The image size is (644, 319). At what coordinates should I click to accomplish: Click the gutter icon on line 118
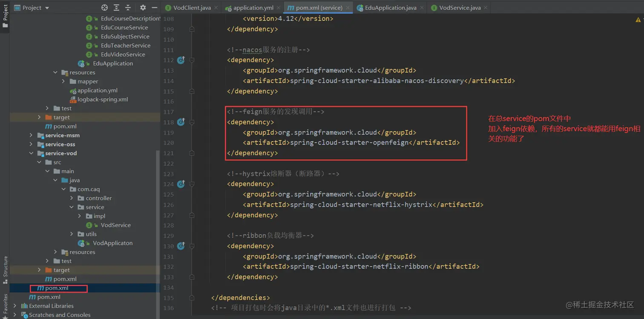point(181,122)
